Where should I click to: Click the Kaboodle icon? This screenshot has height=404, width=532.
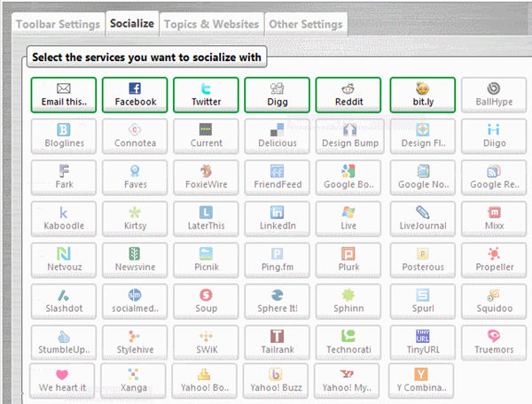click(x=64, y=213)
